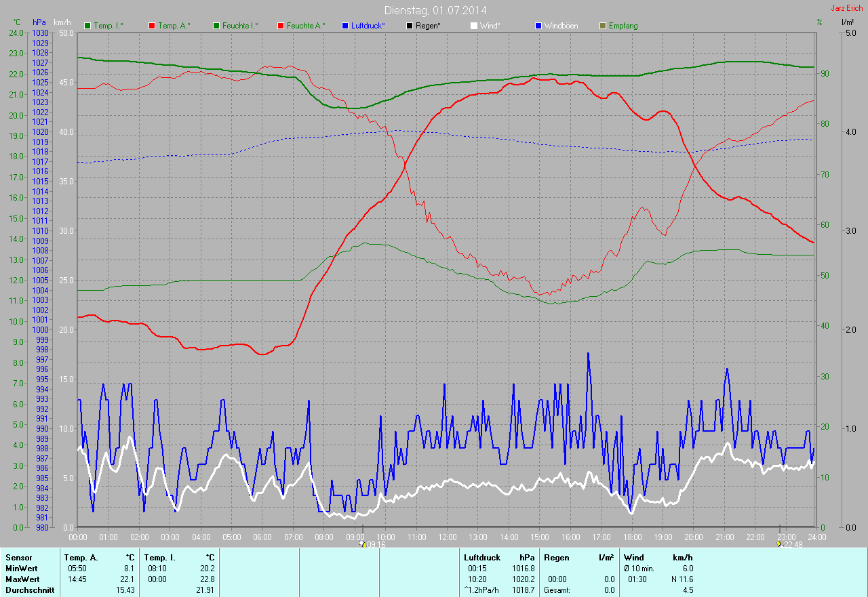
Task: Select the 'Windböen' legend label
Action: click(x=561, y=26)
